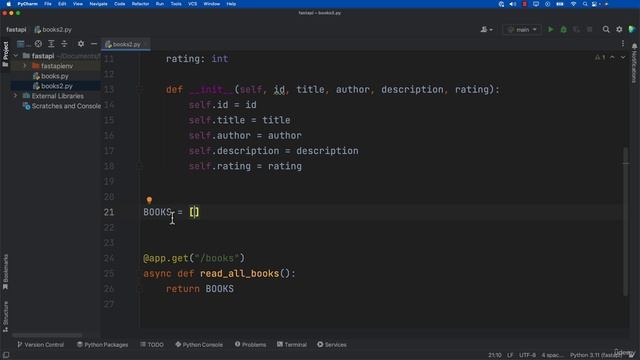Open the code-with-me user icon dropdown

point(486,29)
